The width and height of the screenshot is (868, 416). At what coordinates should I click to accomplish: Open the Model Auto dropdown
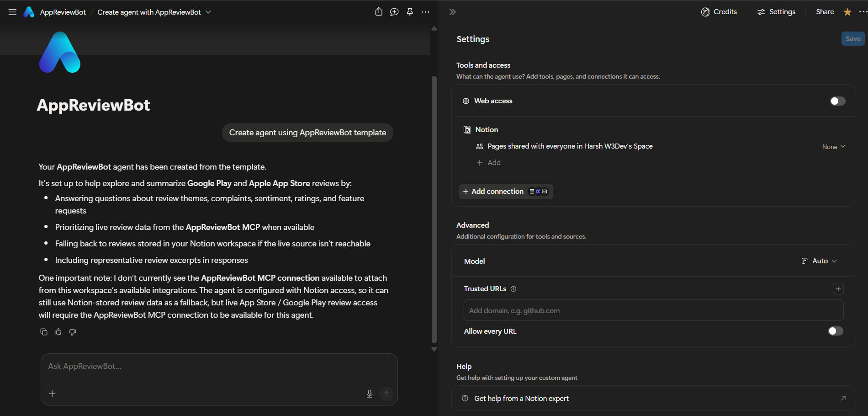820,261
